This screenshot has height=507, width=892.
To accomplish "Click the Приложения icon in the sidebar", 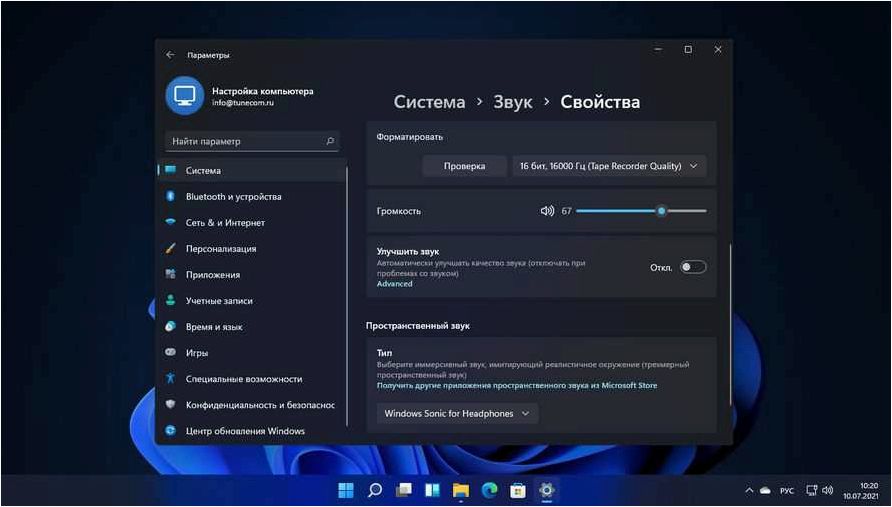I will tap(170, 274).
